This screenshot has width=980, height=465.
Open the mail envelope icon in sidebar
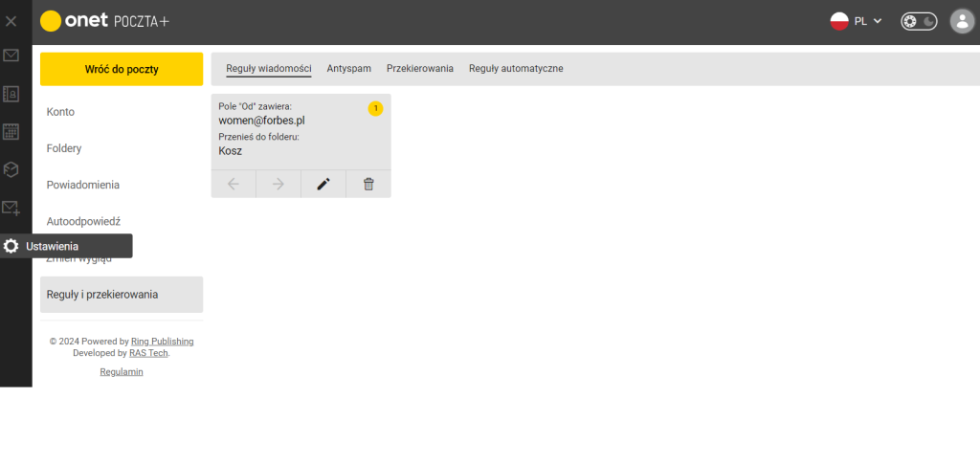pos(11,55)
